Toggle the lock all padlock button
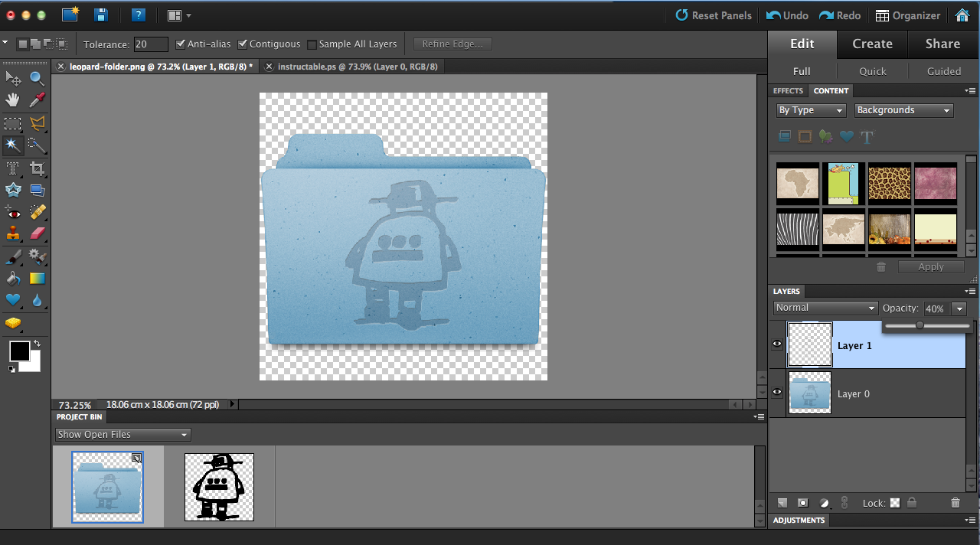The image size is (980, 545). tap(911, 503)
